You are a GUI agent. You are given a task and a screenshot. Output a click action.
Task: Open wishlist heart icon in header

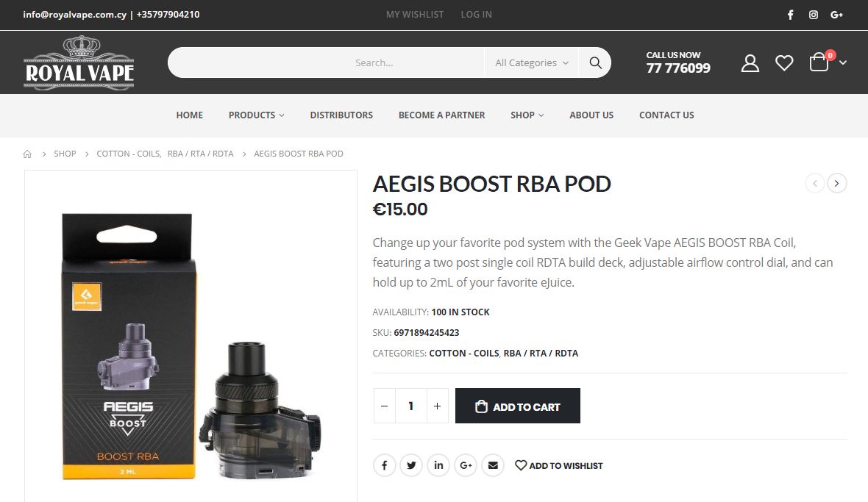click(x=784, y=63)
